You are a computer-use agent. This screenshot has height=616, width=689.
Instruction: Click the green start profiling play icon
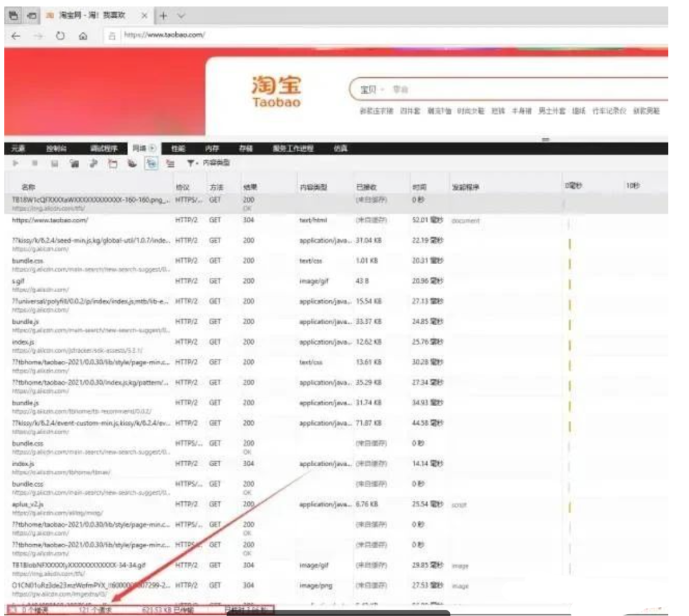[16, 163]
